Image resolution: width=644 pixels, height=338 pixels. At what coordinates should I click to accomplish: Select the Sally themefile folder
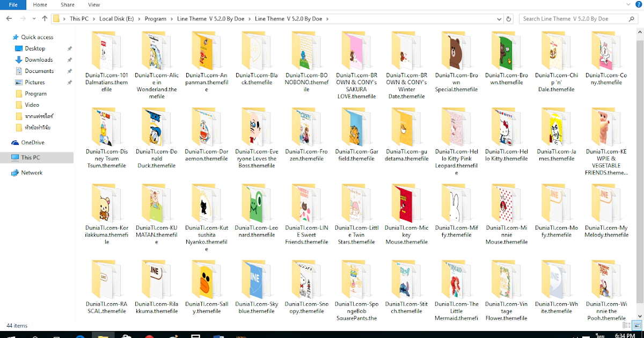coord(207,286)
